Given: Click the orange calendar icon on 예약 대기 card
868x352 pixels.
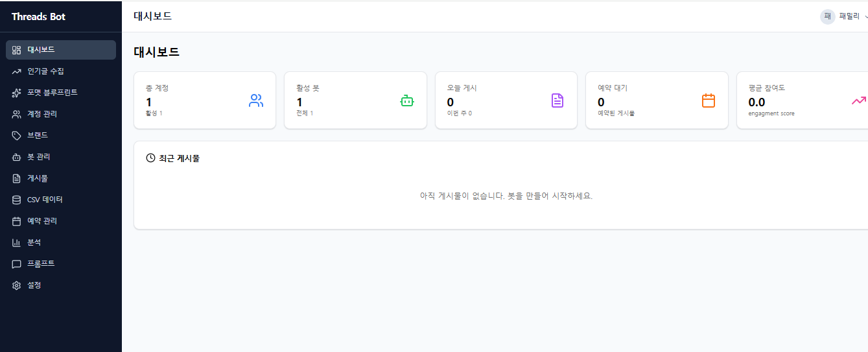Looking at the screenshot, I should (x=709, y=100).
